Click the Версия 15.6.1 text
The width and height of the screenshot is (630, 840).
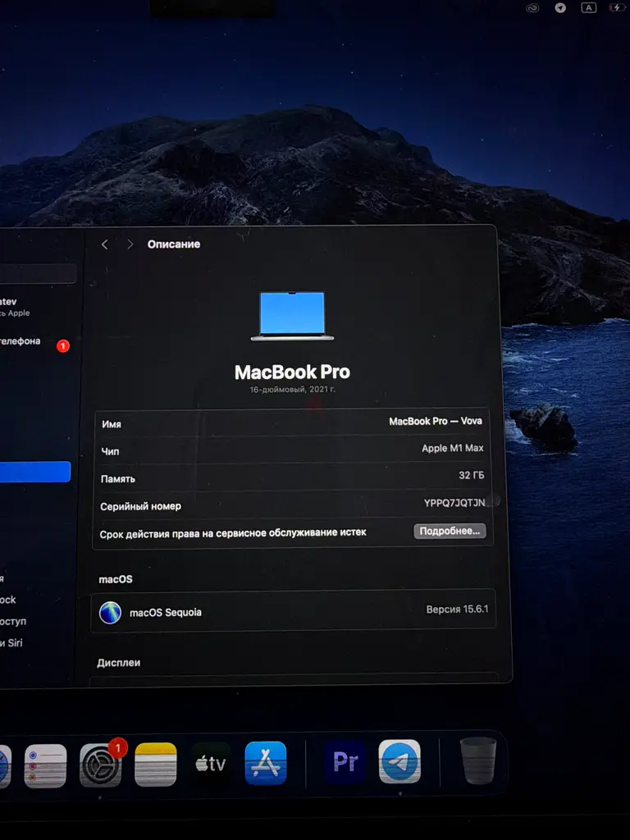point(458,609)
